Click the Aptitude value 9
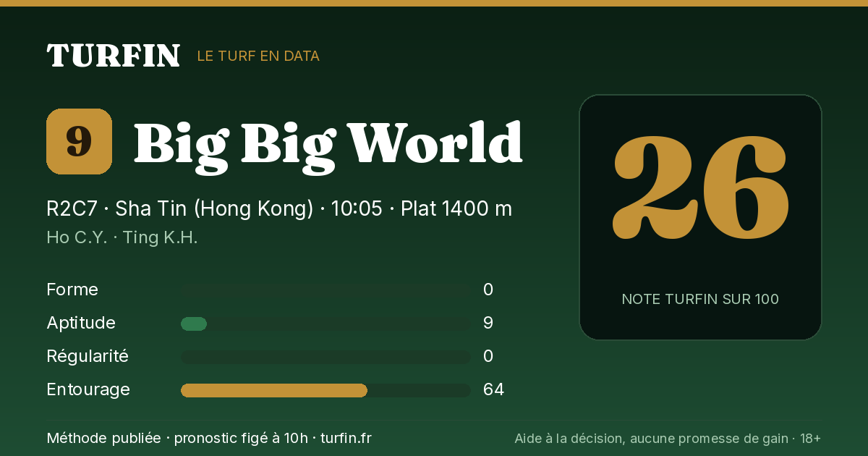Image resolution: width=868 pixels, height=456 pixels. point(488,323)
